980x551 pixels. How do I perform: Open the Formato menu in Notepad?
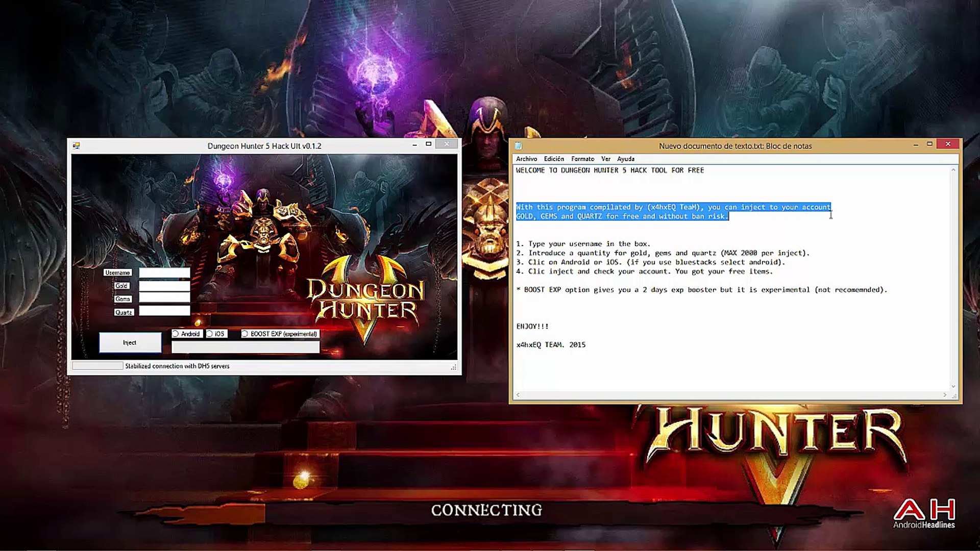point(582,159)
